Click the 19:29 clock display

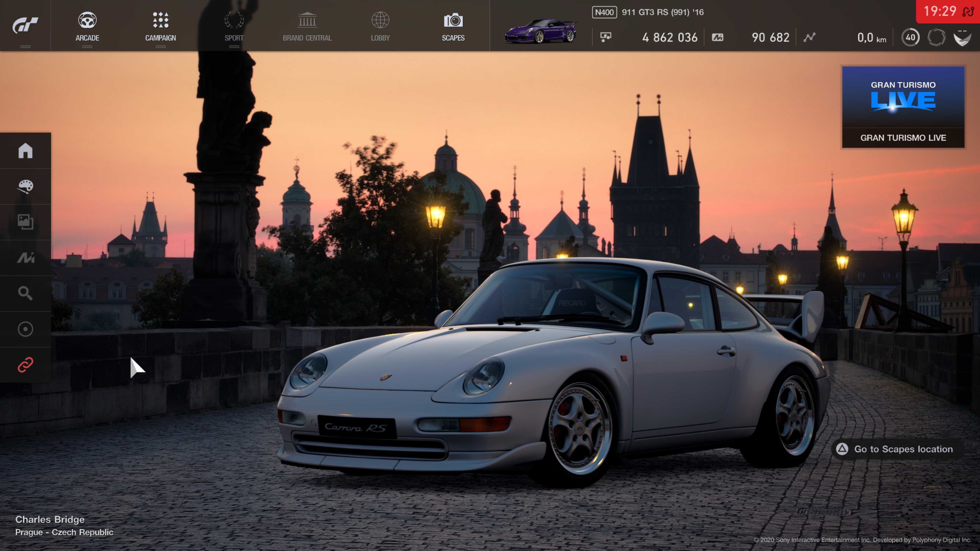click(940, 11)
